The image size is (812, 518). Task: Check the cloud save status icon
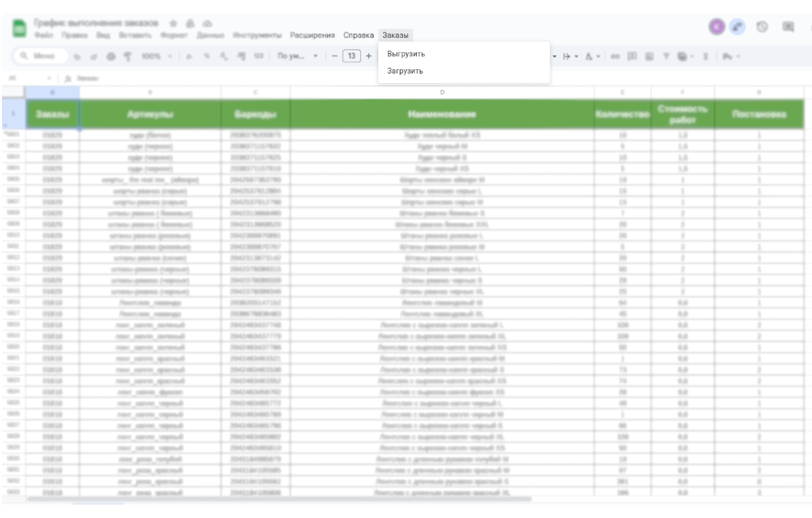click(x=207, y=23)
